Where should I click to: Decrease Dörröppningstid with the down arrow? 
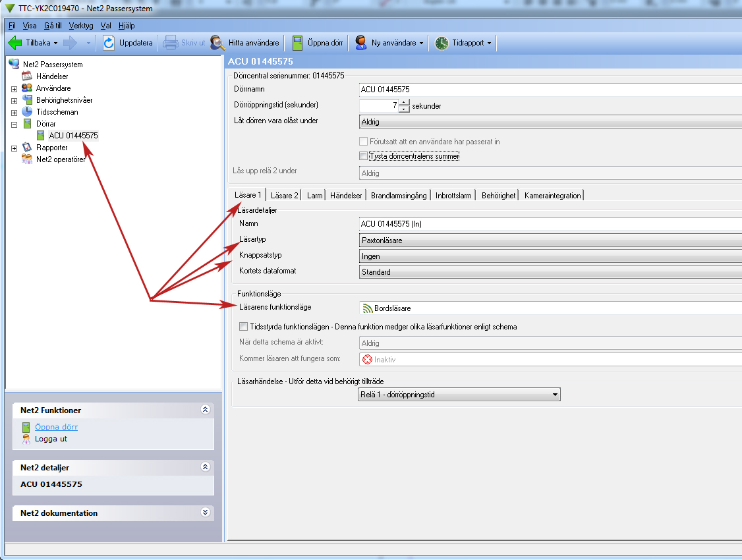(x=404, y=109)
